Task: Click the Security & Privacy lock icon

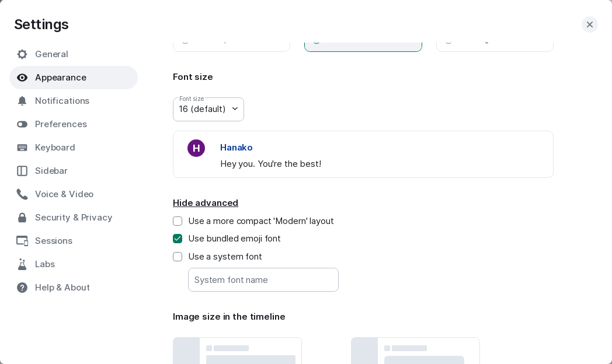Action: click(x=22, y=218)
